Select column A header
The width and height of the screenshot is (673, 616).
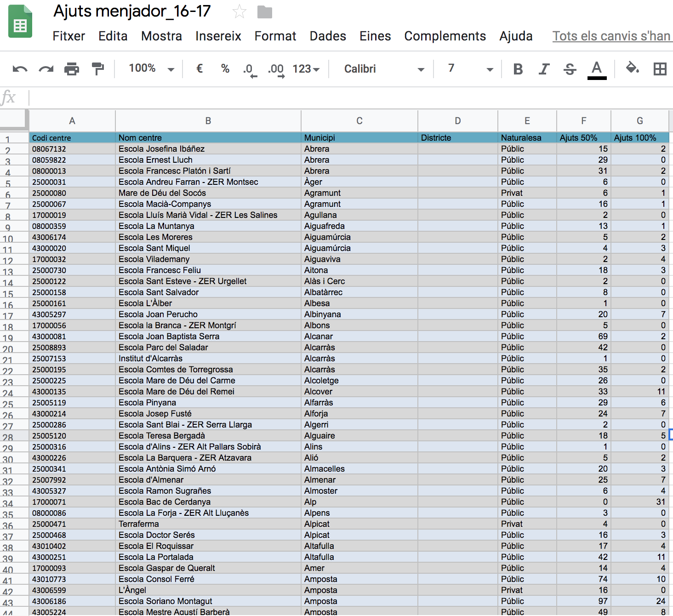[x=72, y=121]
